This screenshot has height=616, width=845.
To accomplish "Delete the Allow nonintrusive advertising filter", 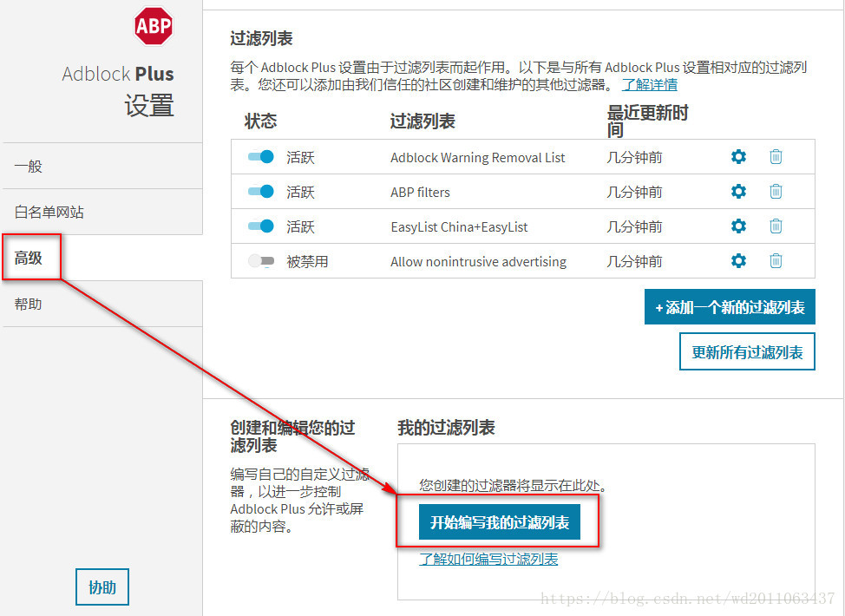I will [x=776, y=261].
